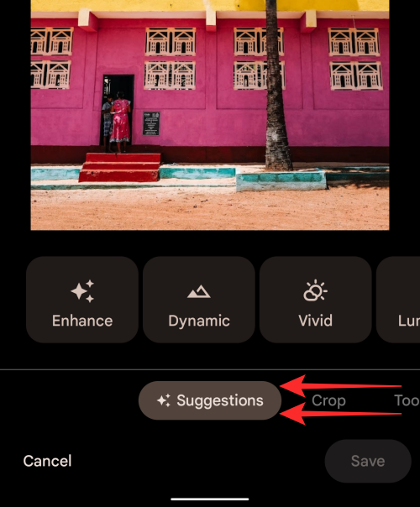Screen dimensions: 420x507
Task: Click the sparkle icon in Suggestions tab
Action: click(x=164, y=400)
